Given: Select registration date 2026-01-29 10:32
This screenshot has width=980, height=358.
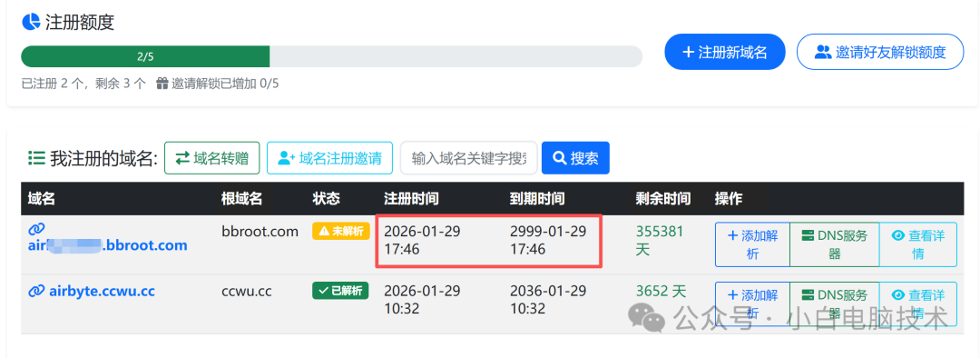Looking at the screenshot, I should (422, 300).
